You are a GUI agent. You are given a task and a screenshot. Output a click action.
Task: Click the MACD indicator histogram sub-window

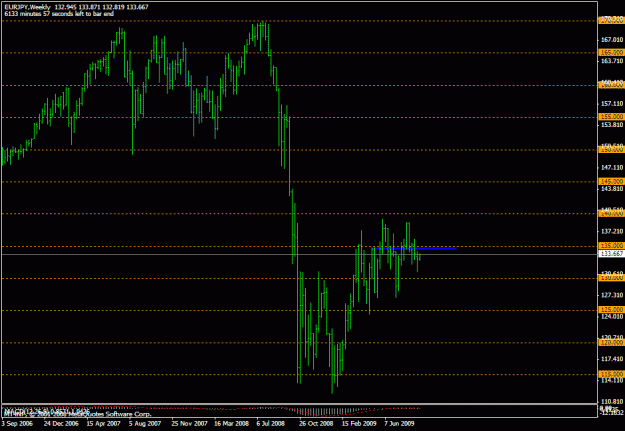click(300, 411)
